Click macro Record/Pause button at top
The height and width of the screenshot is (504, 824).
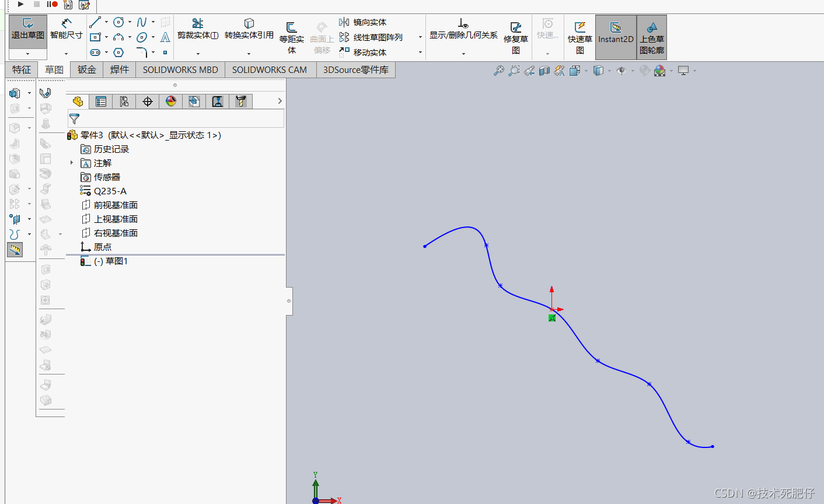[52, 4]
